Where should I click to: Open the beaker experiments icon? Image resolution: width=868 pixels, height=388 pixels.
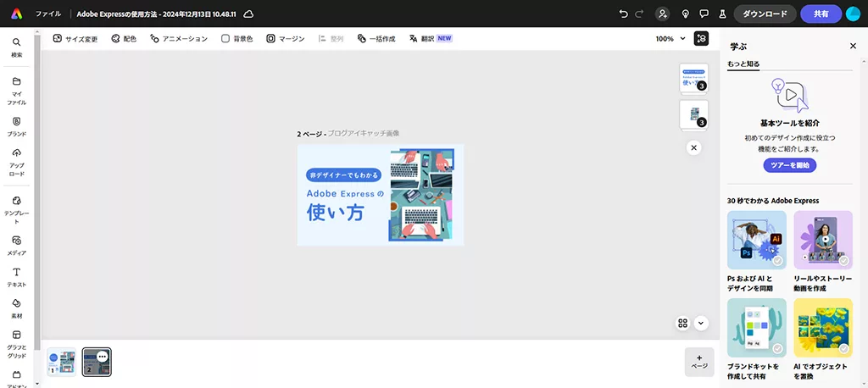(722, 14)
